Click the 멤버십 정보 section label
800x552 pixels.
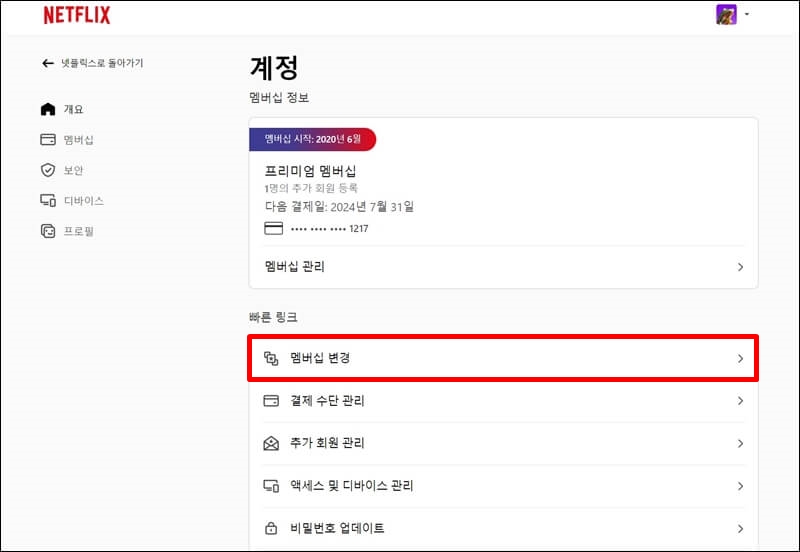(279, 97)
